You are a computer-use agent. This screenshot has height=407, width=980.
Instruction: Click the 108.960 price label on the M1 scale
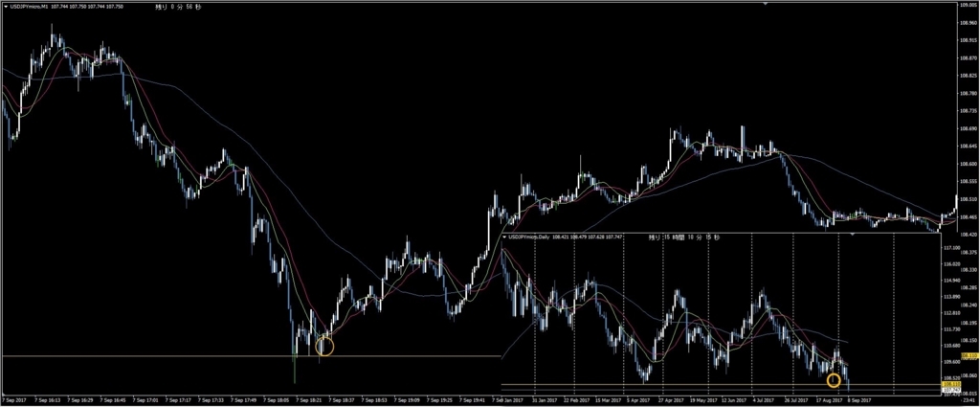pyautogui.click(x=969, y=22)
